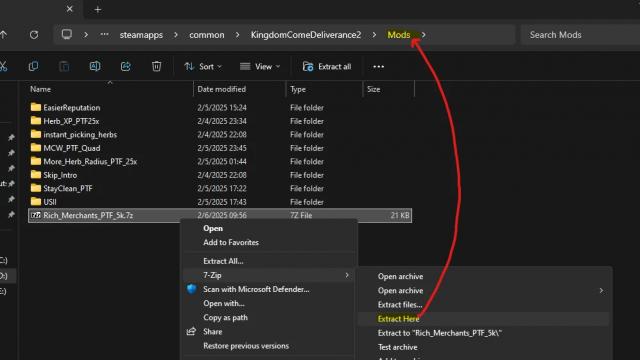Click the Share icon in toolbar
This screenshot has width=640, height=360.
[x=126, y=66]
